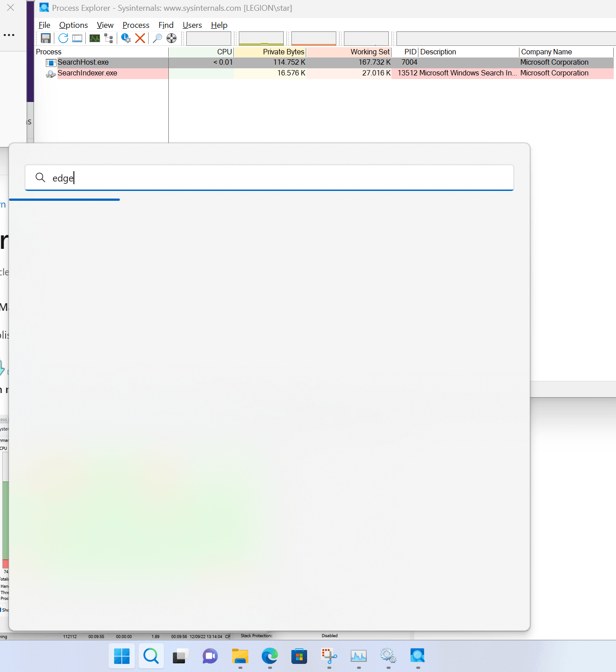Open the Process menu
This screenshot has height=672, width=616.
[136, 25]
